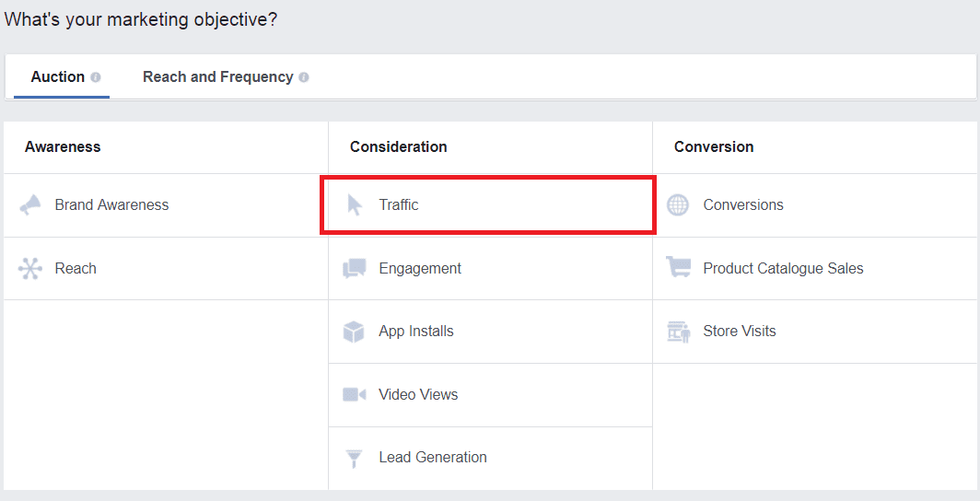Click the Store Visits storefront icon
This screenshot has height=501, width=980.
coord(679,332)
